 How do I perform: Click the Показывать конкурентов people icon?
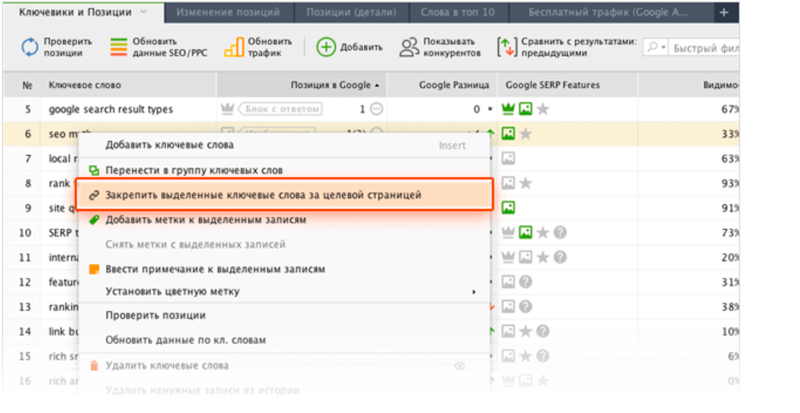(409, 47)
